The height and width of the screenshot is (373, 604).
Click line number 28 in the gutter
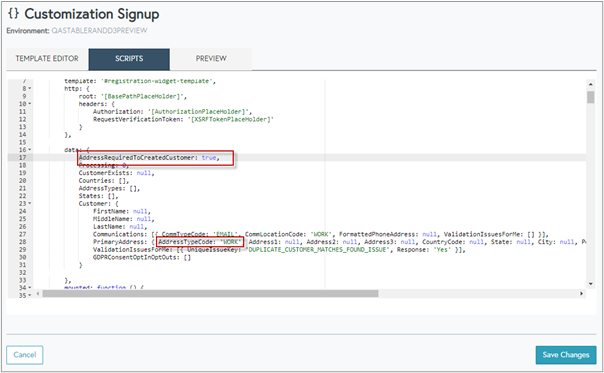(22, 242)
